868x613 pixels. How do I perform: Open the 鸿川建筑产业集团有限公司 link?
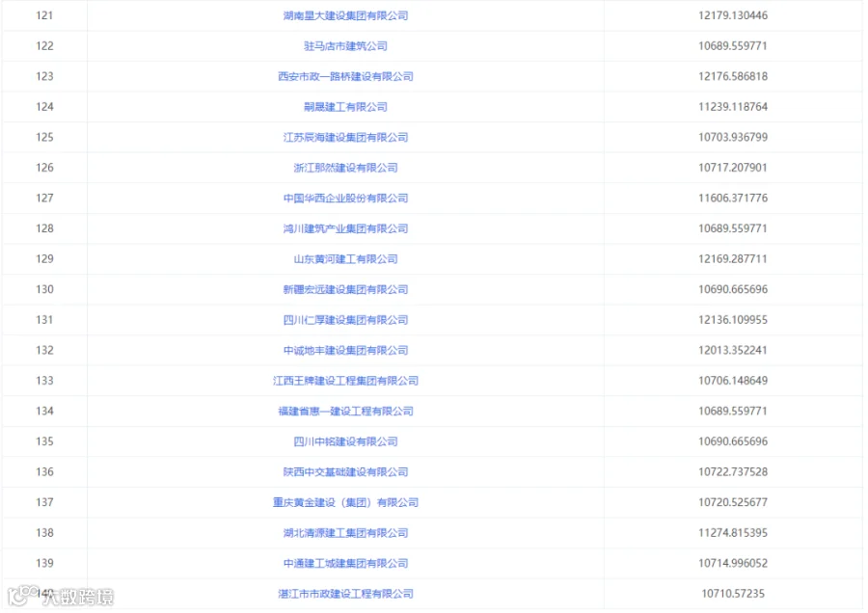pyautogui.click(x=345, y=228)
